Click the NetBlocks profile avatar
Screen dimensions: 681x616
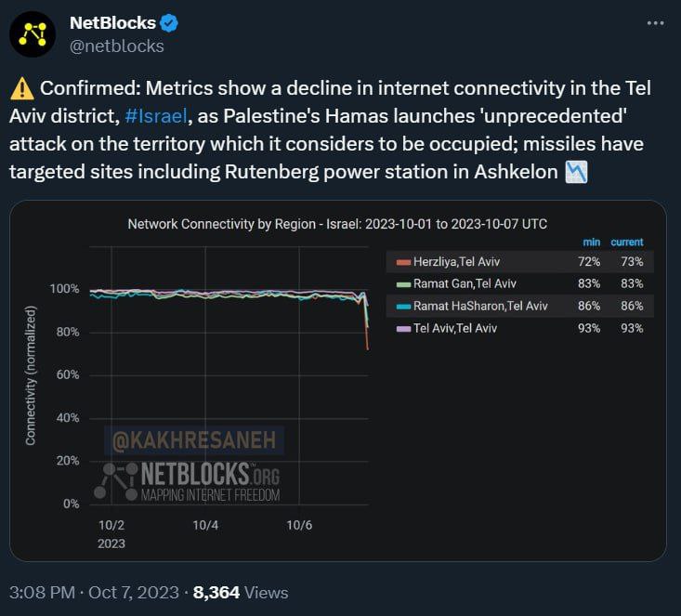35,34
